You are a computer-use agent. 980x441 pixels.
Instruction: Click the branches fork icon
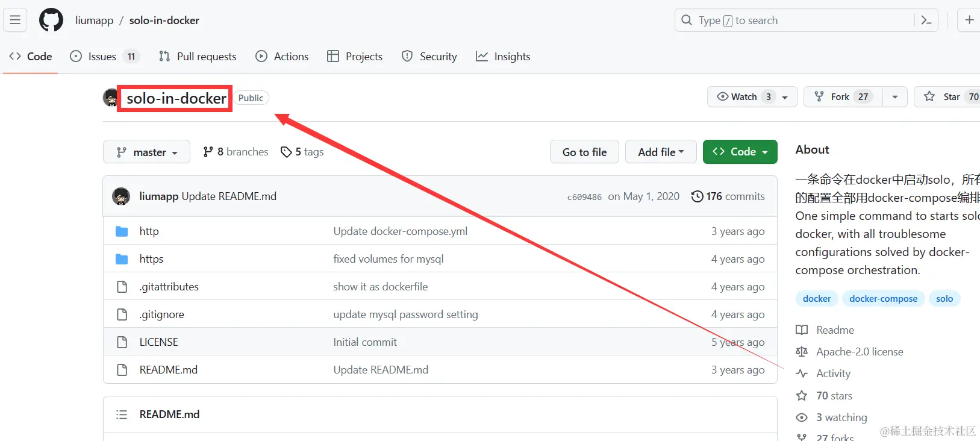(208, 152)
